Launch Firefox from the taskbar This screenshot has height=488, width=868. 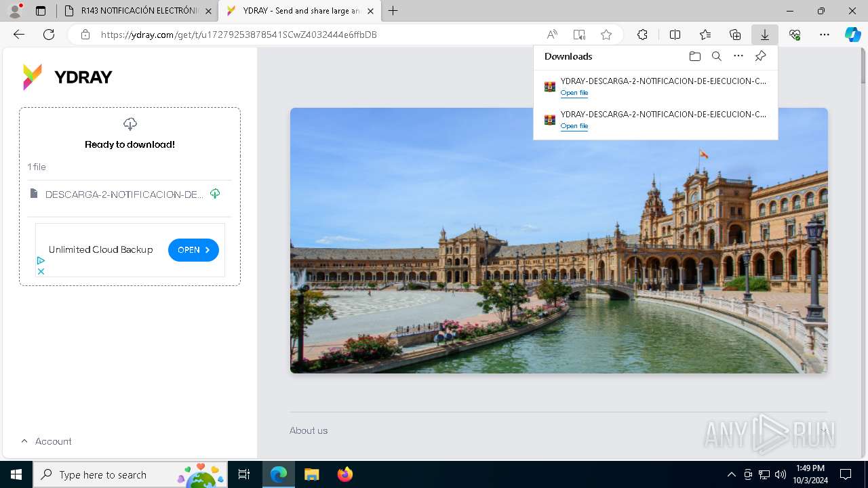point(344,474)
